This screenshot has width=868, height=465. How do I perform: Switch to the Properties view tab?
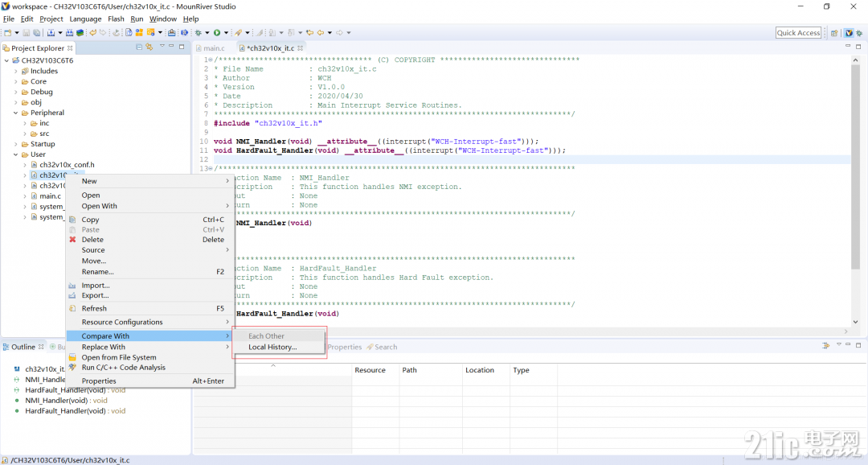[x=344, y=347]
